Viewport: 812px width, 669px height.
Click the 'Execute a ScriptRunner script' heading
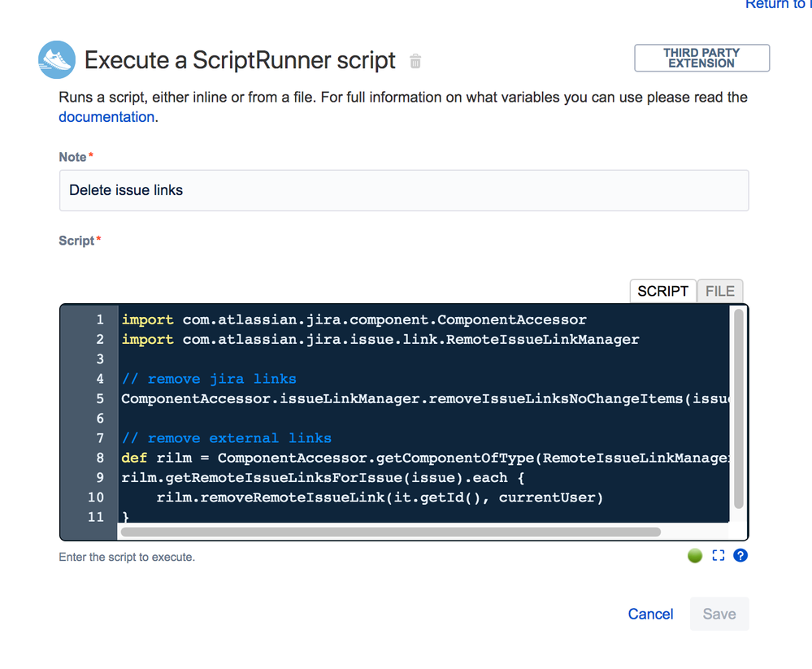[x=240, y=60]
